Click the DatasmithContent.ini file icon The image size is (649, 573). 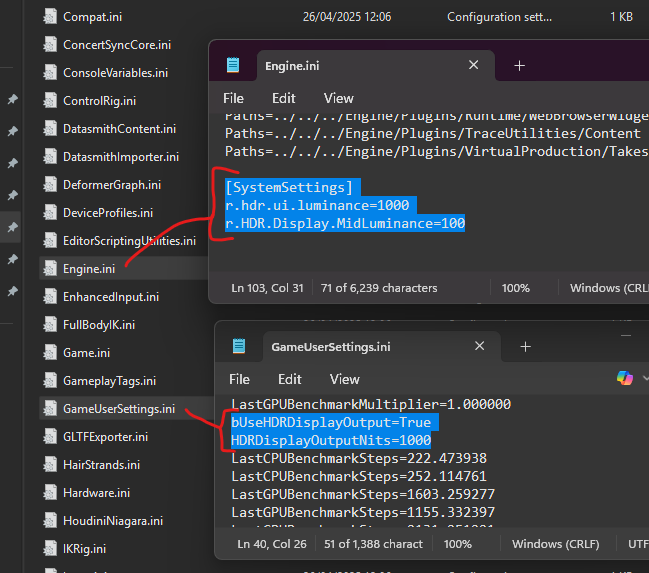click(50, 129)
